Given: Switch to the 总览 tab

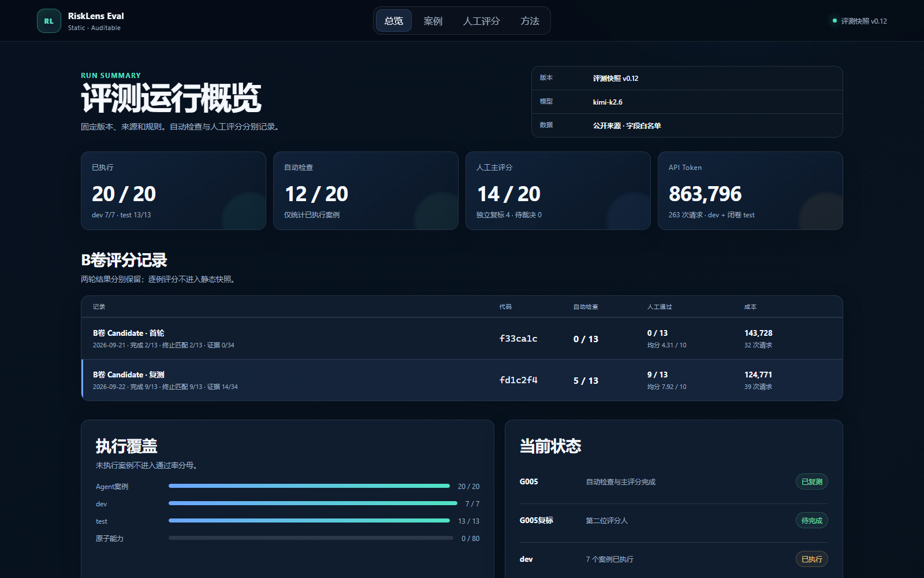Looking at the screenshot, I should pos(394,21).
